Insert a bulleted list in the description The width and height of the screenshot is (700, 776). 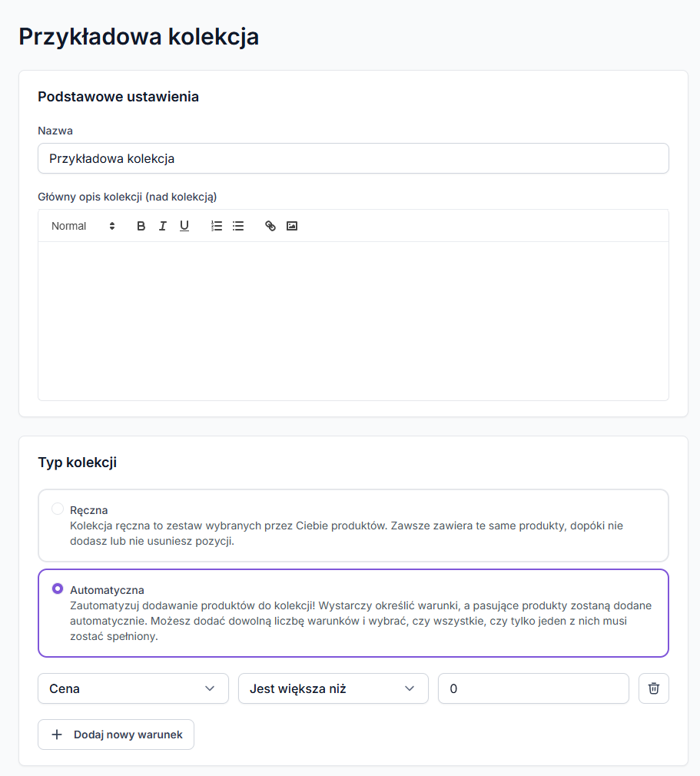pos(238,226)
